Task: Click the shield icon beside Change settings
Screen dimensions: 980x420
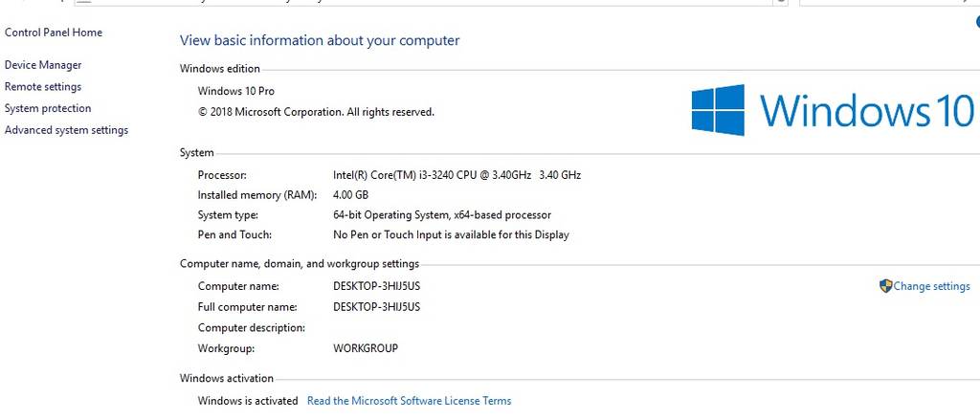Action: pyautogui.click(x=885, y=286)
